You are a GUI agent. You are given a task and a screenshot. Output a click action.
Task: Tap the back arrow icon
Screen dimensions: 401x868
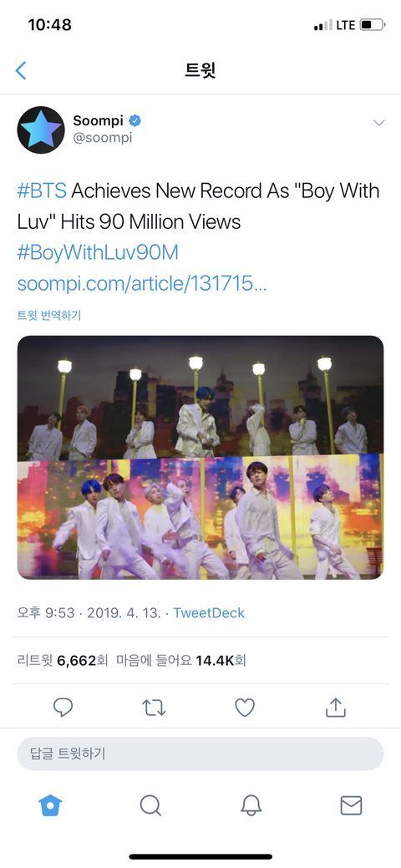coord(21,70)
